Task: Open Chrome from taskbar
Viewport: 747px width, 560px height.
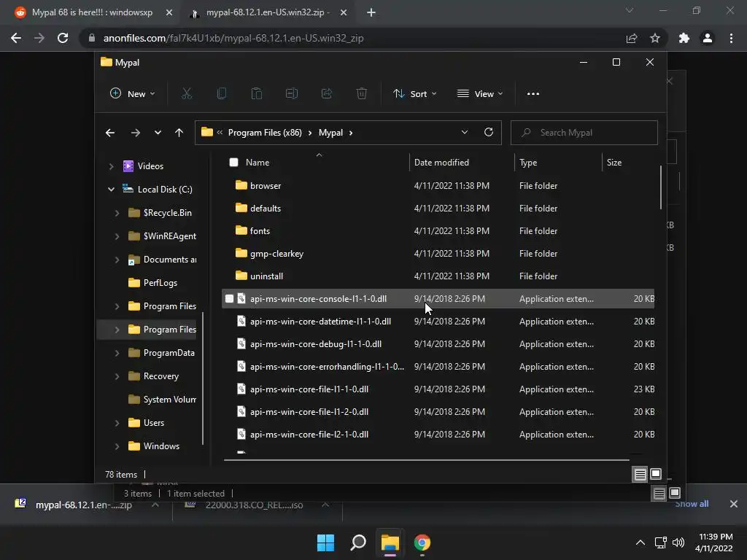Action: point(422,542)
